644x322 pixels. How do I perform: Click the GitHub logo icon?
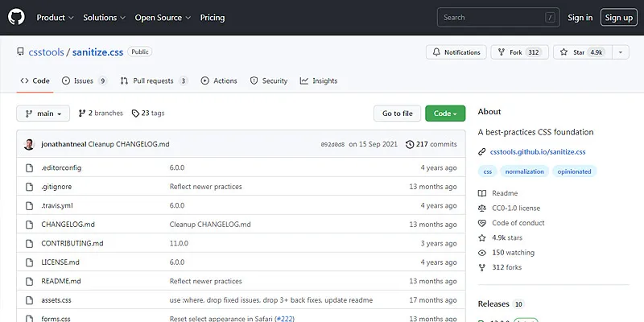point(17,17)
